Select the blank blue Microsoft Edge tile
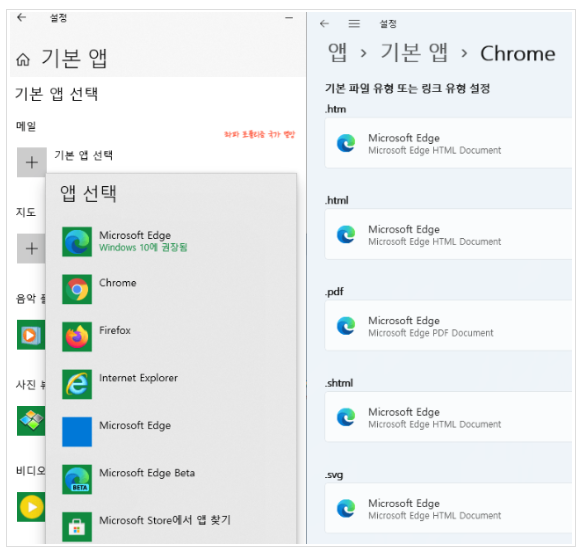This screenshot has height=557, width=582. pos(77,432)
